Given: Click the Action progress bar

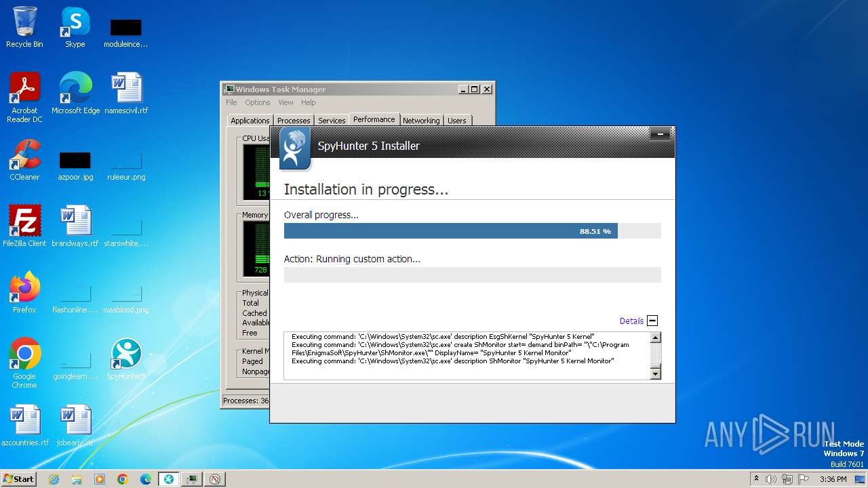Looking at the screenshot, I should tap(472, 274).
